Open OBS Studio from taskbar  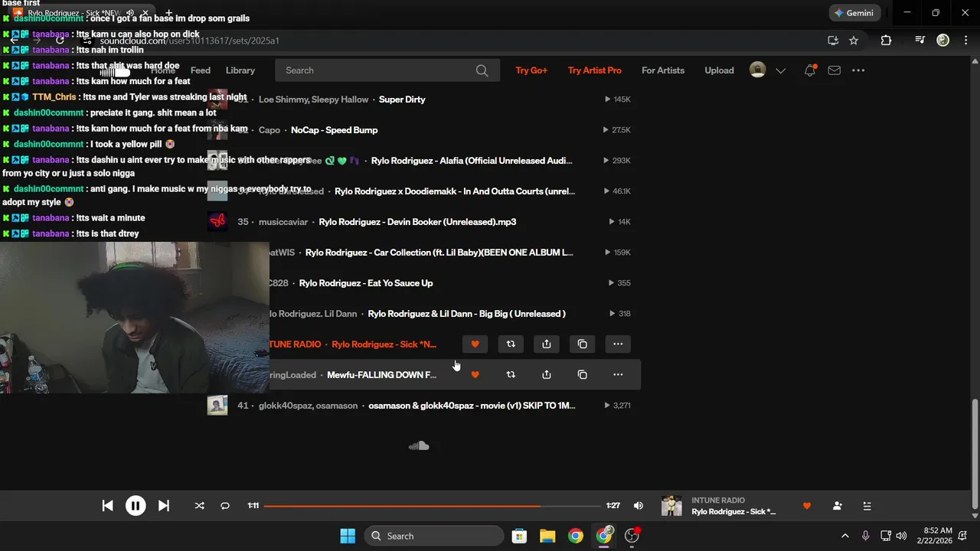[x=632, y=536]
